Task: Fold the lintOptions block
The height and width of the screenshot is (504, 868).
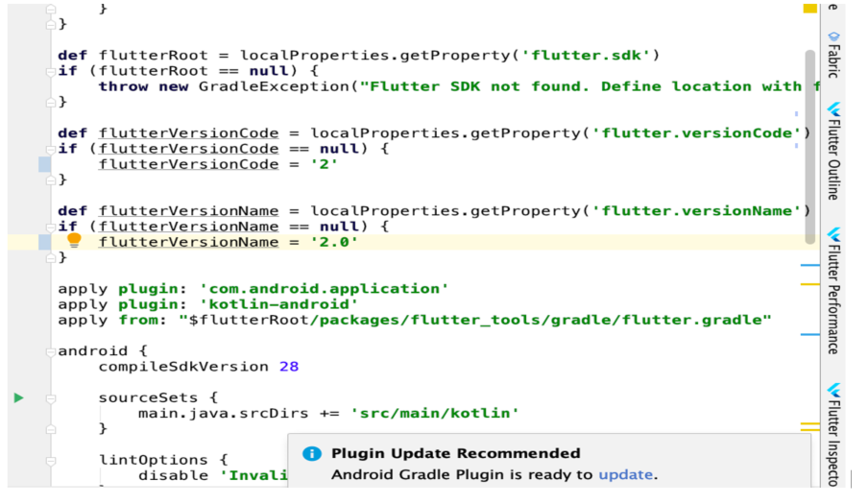Action: pos(51,460)
